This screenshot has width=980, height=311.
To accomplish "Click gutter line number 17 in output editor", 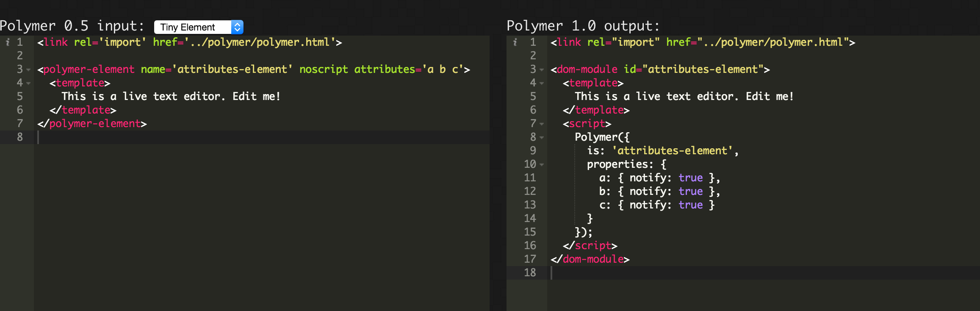I will (x=530, y=259).
